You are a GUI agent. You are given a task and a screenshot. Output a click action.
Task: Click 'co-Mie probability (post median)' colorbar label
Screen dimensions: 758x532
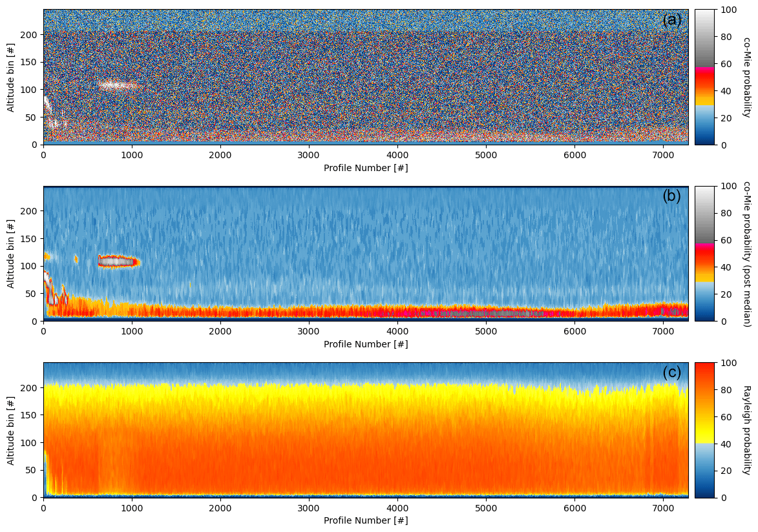click(747, 253)
